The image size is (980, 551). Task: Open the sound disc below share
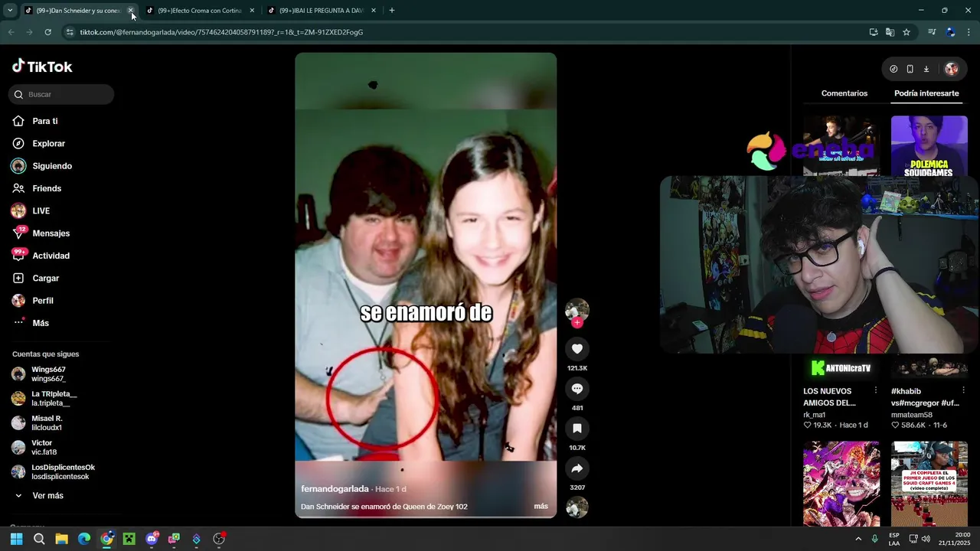click(x=577, y=507)
